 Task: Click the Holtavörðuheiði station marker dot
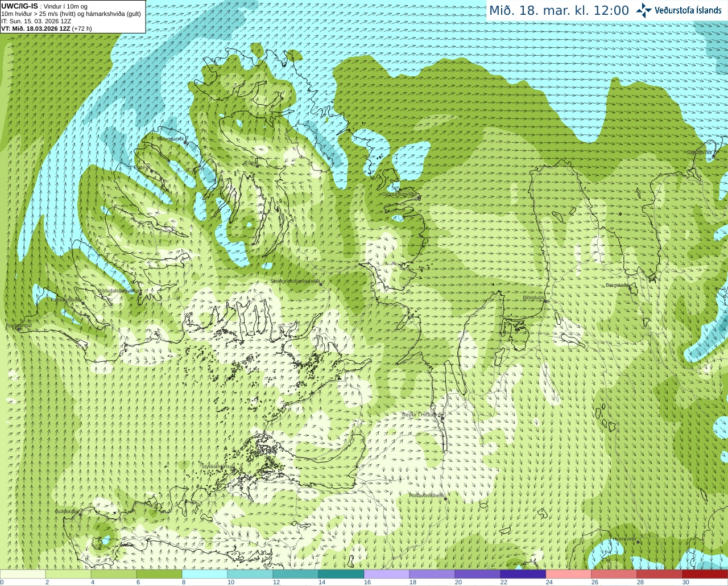point(445,499)
